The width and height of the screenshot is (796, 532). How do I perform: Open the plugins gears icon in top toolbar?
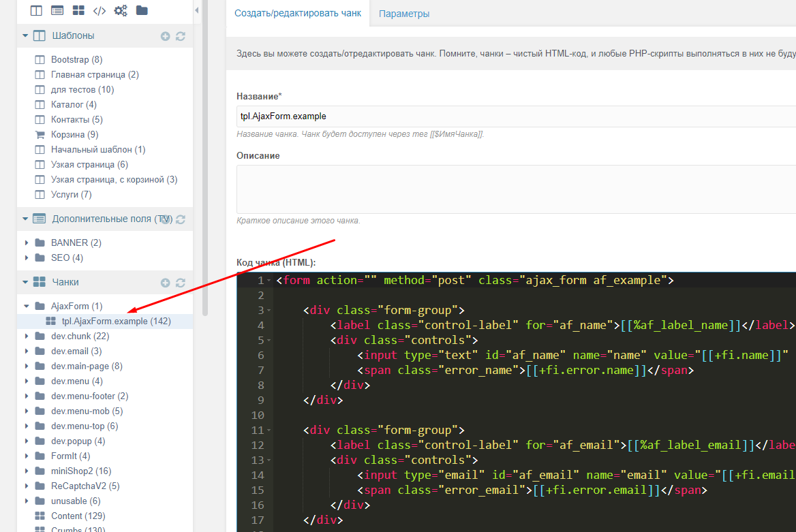(121, 11)
